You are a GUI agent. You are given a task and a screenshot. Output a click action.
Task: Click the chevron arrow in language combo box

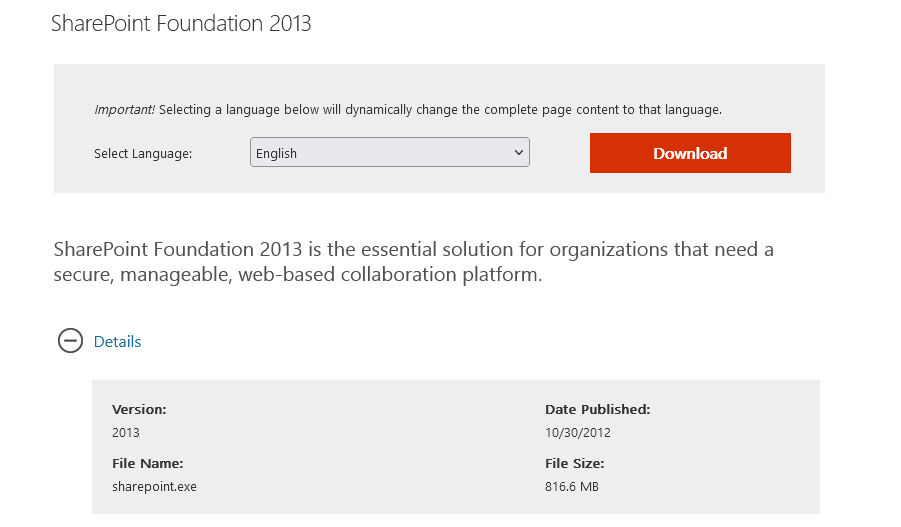pyautogui.click(x=518, y=153)
